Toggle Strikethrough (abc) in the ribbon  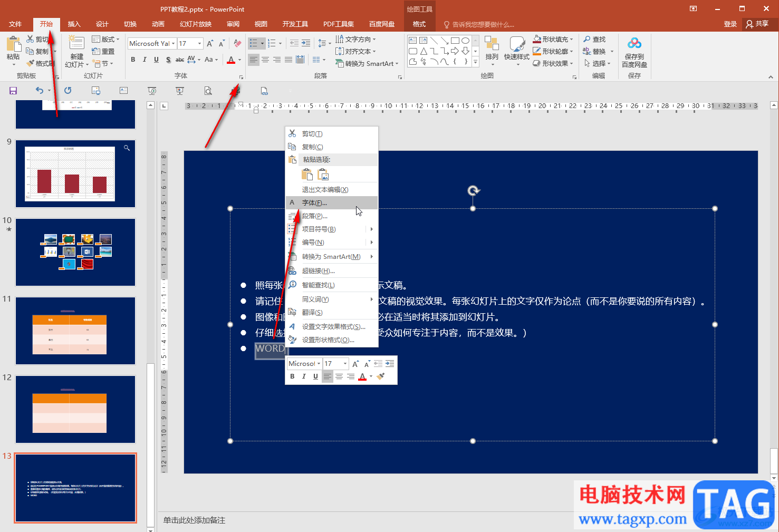coord(180,60)
